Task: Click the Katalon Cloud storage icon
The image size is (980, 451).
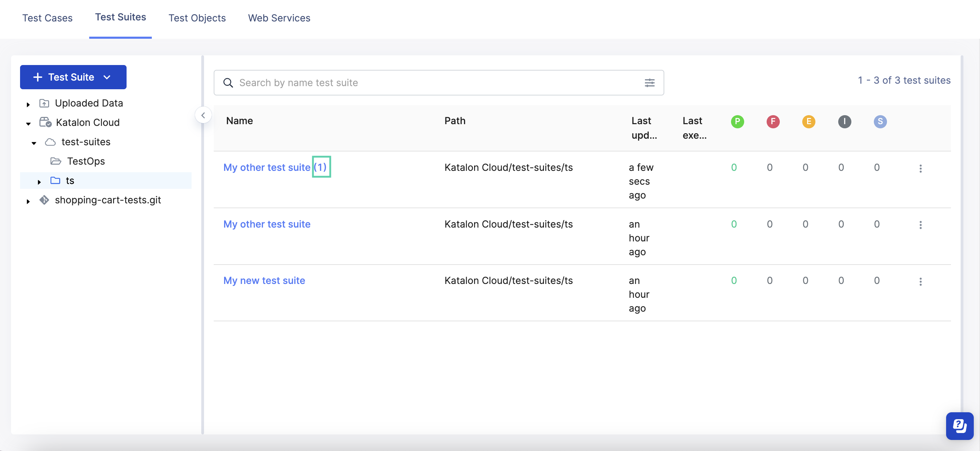Action: [x=45, y=122]
